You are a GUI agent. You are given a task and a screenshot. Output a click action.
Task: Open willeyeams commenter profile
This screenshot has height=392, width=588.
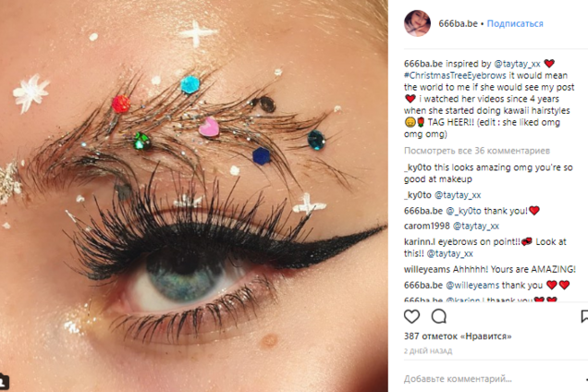coord(427,269)
